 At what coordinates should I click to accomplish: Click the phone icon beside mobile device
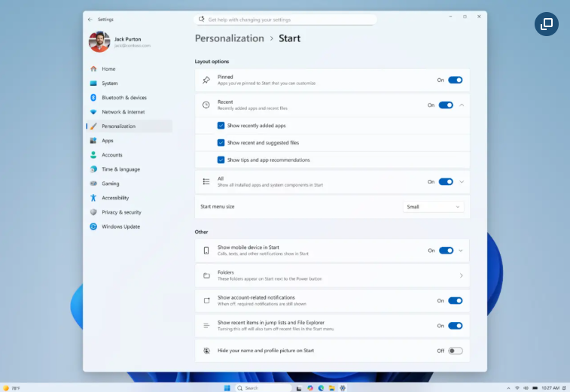[x=206, y=251]
